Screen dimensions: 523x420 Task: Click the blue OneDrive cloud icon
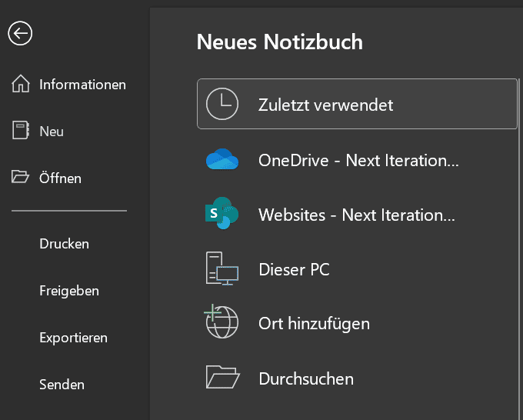point(222,159)
